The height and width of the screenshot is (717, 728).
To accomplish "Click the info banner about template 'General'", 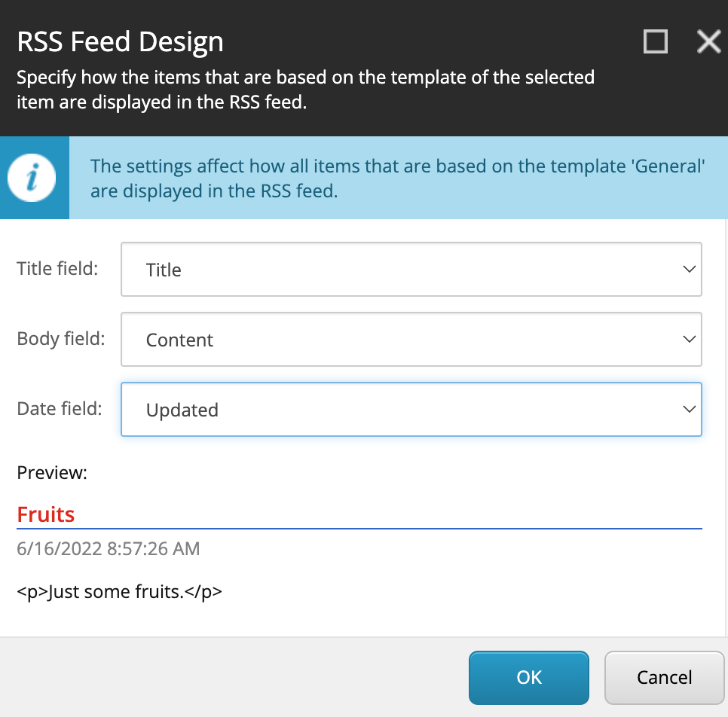I will point(397,178).
